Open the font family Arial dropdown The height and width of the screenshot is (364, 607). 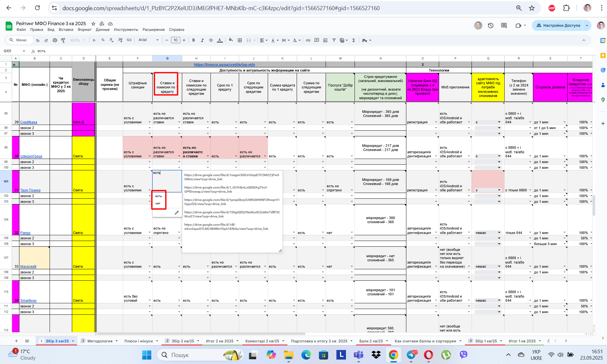[x=148, y=40]
